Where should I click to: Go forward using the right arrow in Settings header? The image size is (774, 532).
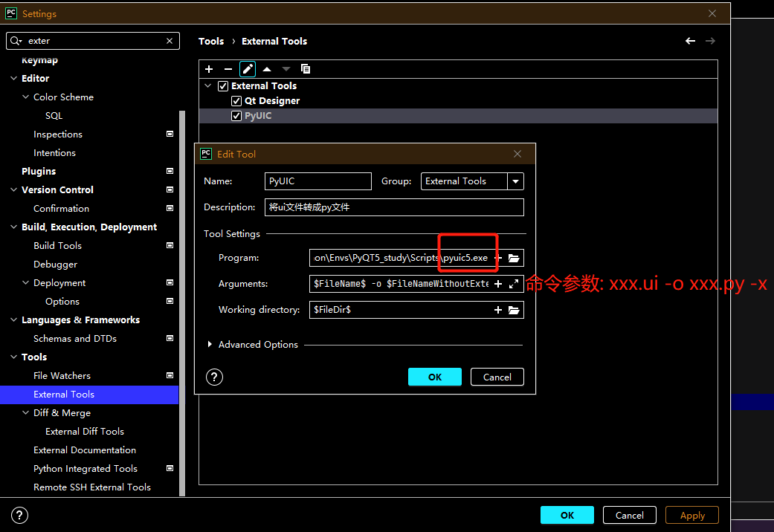click(x=710, y=41)
